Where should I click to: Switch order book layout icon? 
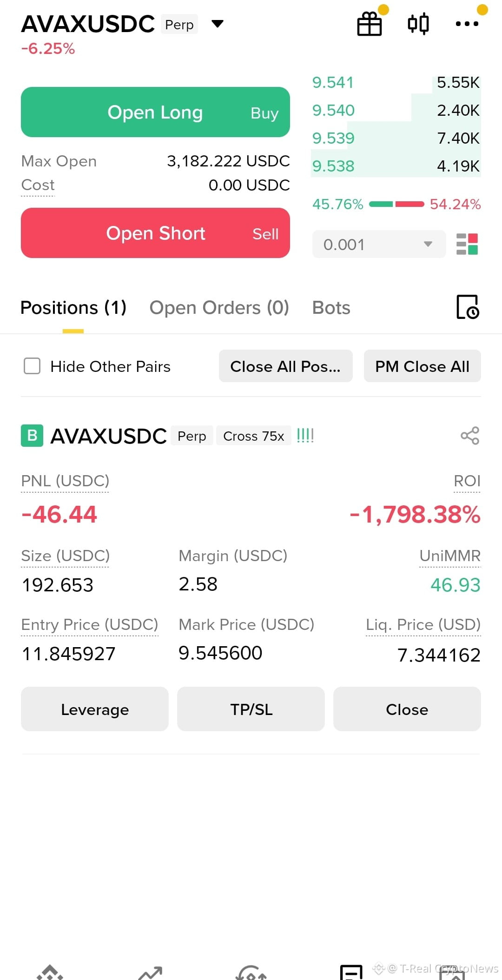467,244
